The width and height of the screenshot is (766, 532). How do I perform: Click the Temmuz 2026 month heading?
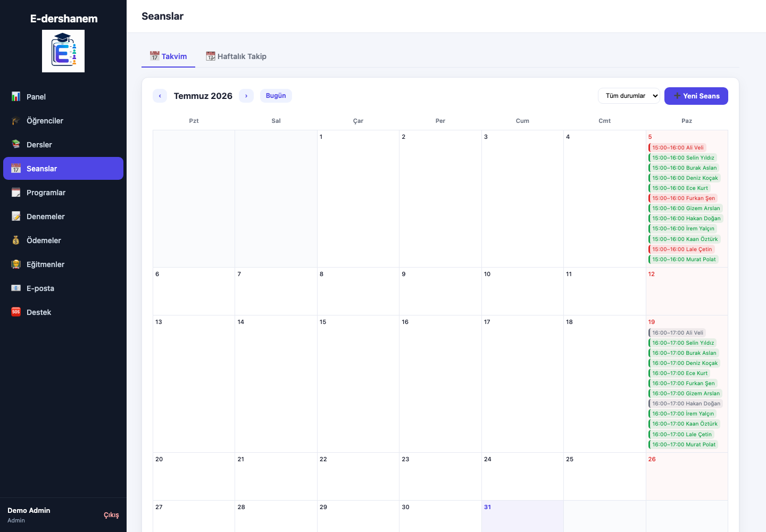[203, 96]
